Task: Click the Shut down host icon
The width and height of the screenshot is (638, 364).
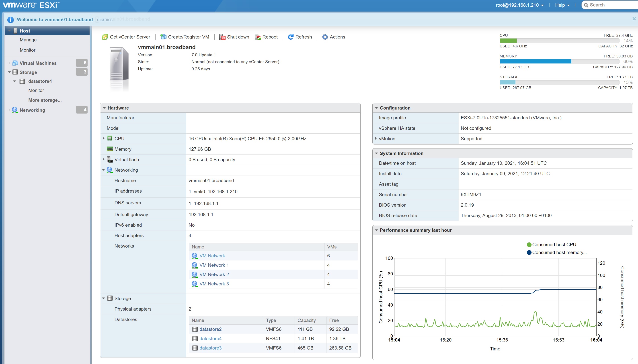Action: pos(222,37)
